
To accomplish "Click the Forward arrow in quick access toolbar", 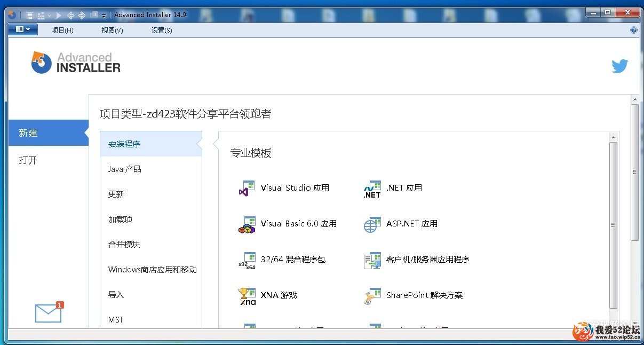I will (82, 15).
